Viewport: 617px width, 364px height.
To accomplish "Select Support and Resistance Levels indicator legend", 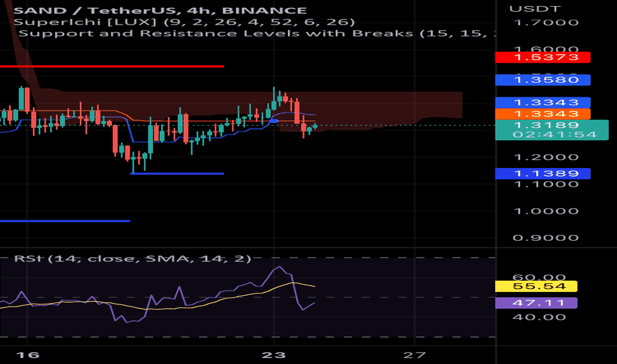I will [256, 34].
